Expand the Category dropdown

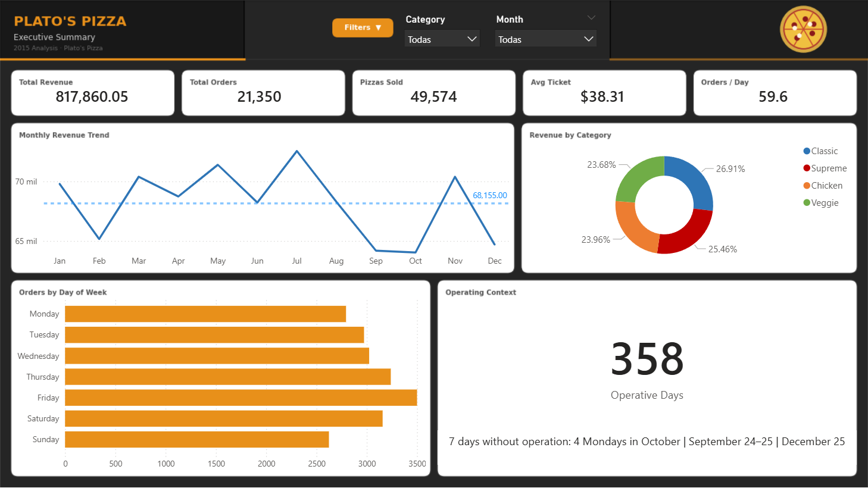tap(442, 39)
